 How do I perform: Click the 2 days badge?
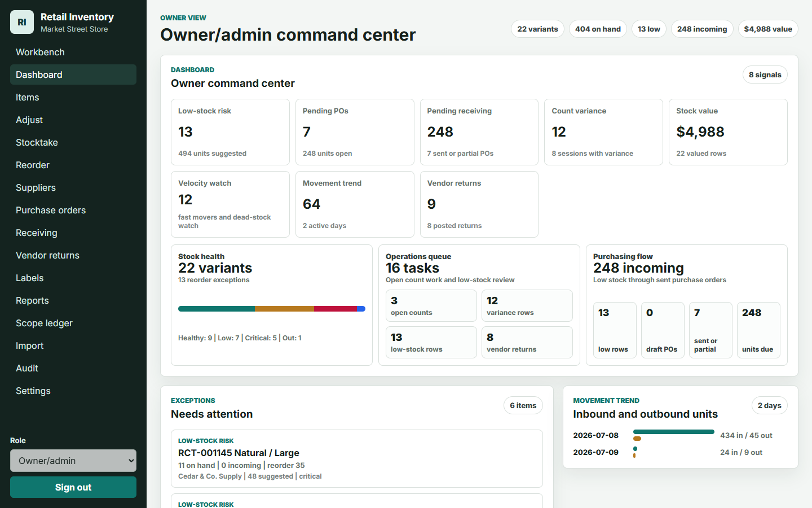point(770,405)
